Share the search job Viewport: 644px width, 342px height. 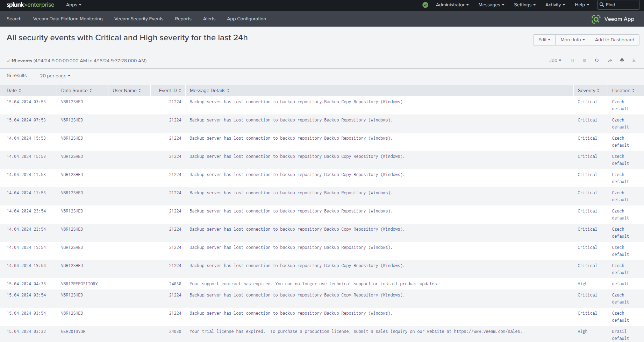[x=610, y=61]
